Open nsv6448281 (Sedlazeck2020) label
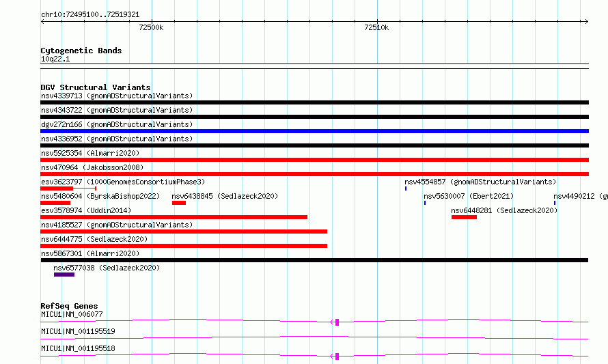608x364 pixels. tap(504, 210)
